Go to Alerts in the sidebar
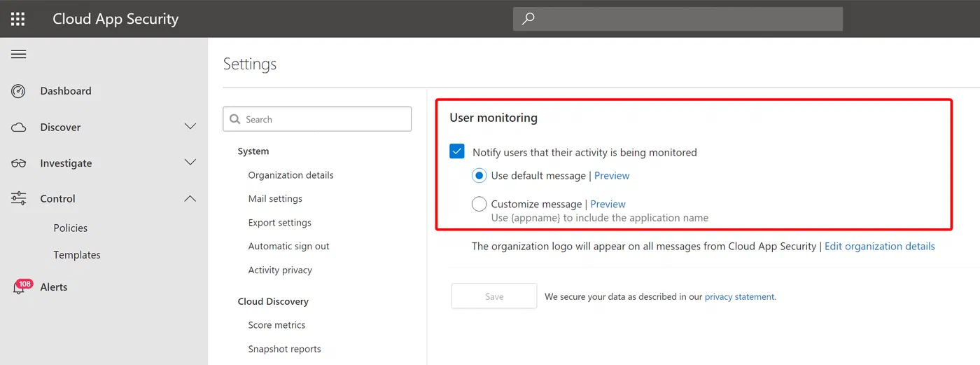 coord(54,287)
